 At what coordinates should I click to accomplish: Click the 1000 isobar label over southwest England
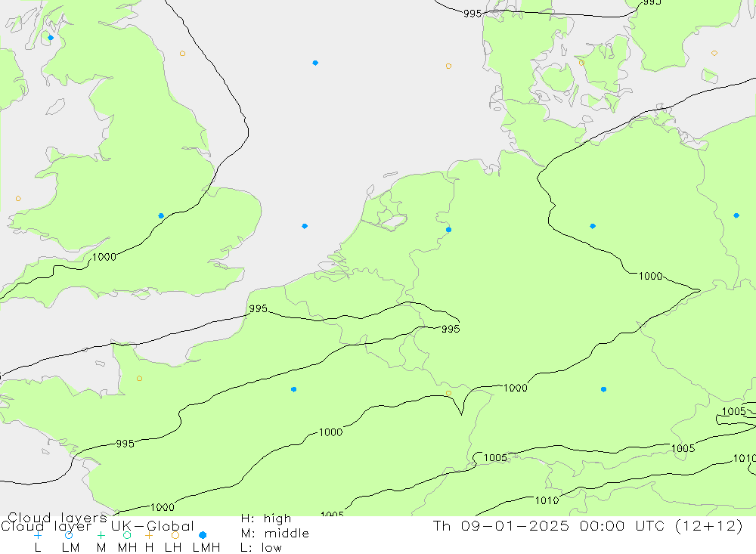104,257
